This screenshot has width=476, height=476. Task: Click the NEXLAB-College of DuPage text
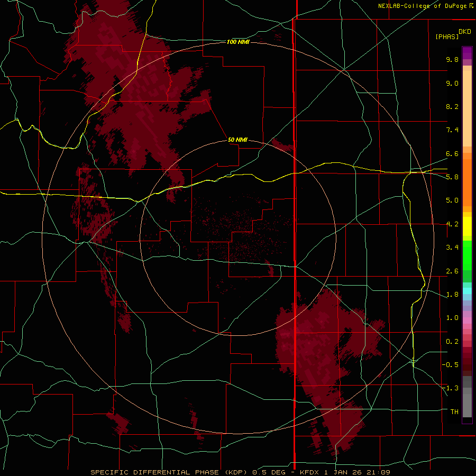(x=422, y=6)
